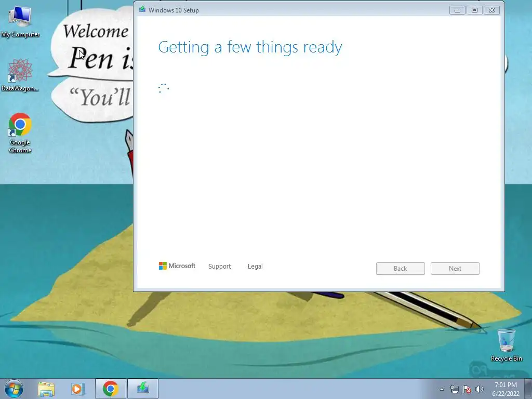532x399 pixels.
Task: Click the Next button
Action: [x=455, y=269]
